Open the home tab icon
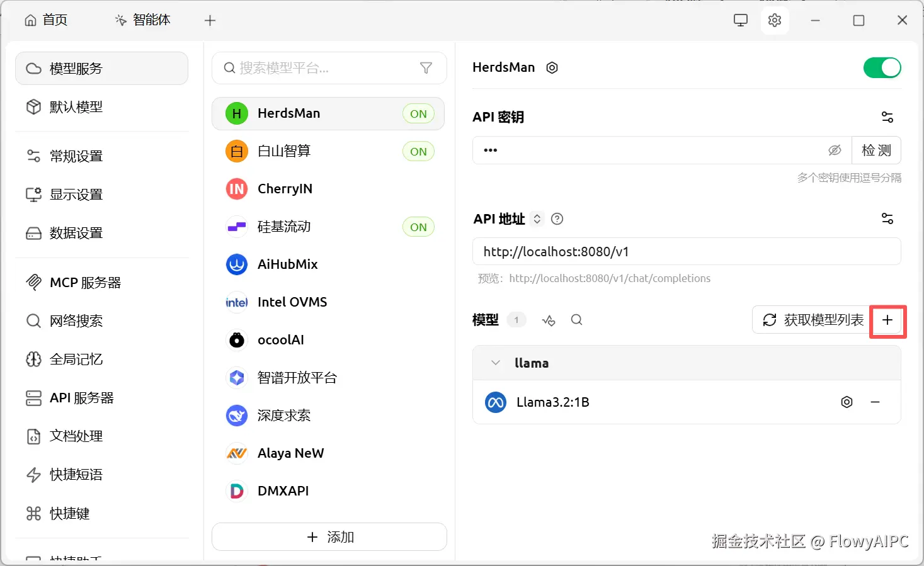The height and width of the screenshot is (566, 924). click(30, 20)
